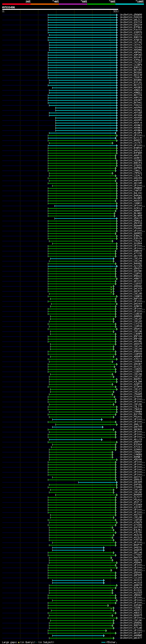Select the UniRef100_C5Z267 entry
Screen dimensions: 146x644
(x=131, y=63)
